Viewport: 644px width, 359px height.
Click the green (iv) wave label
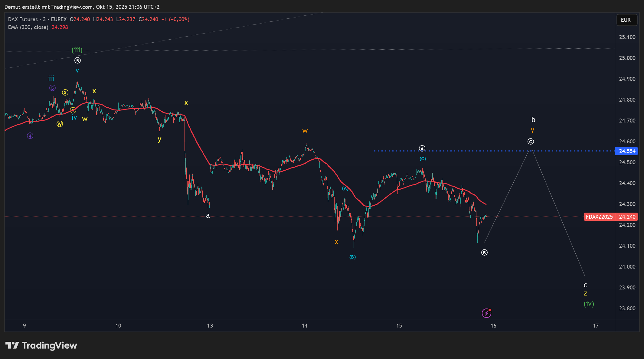pos(589,303)
